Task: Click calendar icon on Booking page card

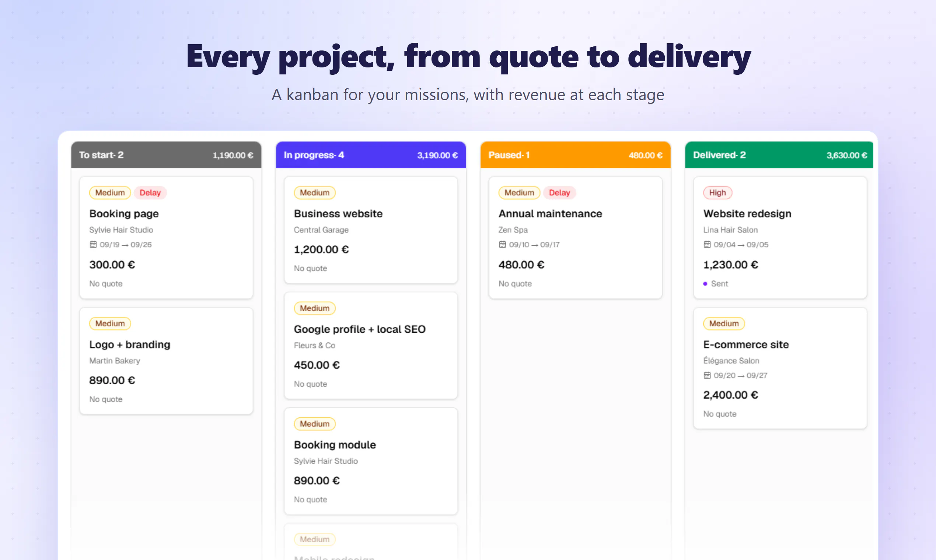Action: click(x=93, y=245)
